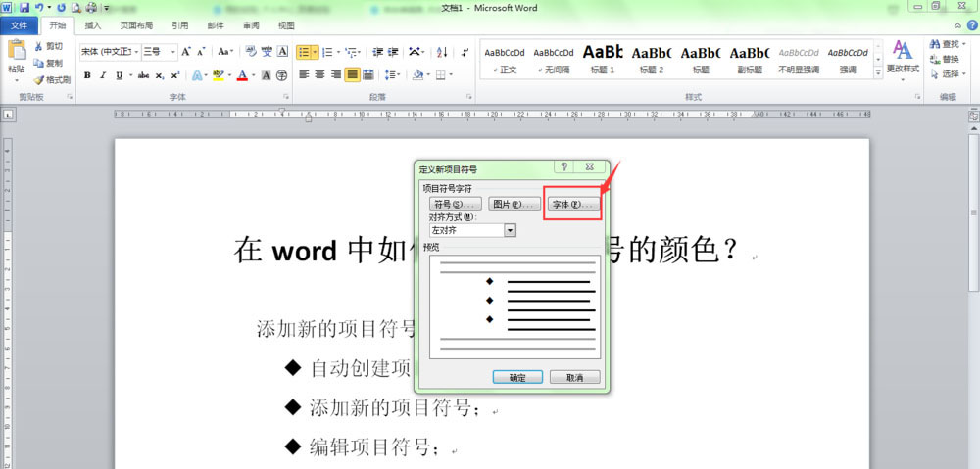This screenshot has height=469, width=980.
Task: Click the character shading icon
Action: point(267,75)
